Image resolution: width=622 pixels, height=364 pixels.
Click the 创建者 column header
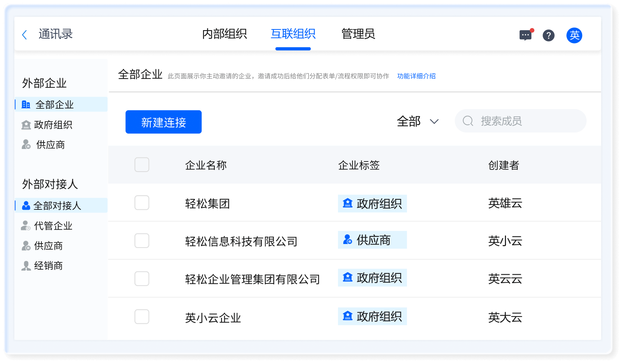pyautogui.click(x=504, y=165)
